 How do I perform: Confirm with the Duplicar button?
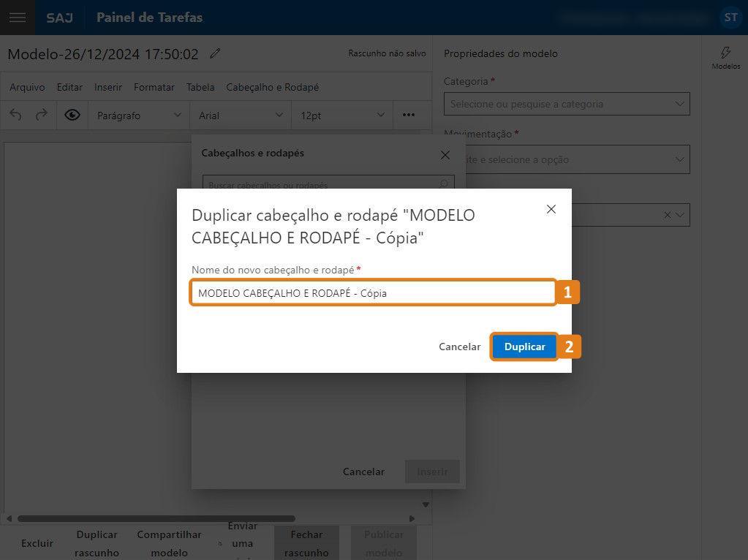[524, 347]
